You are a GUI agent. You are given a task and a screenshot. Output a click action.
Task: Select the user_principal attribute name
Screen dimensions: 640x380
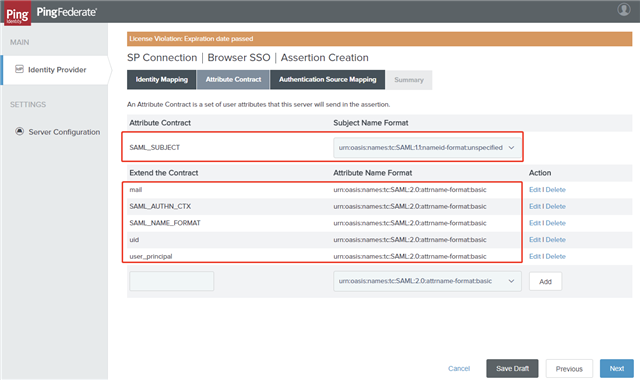coord(151,257)
